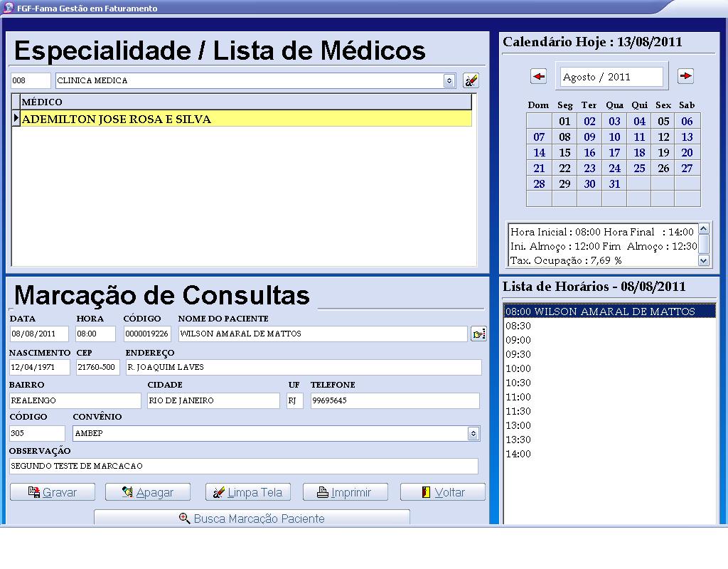Image resolution: width=728 pixels, height=569 pixels.
Task: Select the 08:00 WILSON AMARAL DE MATTOS slot
Action: [609, 312]
